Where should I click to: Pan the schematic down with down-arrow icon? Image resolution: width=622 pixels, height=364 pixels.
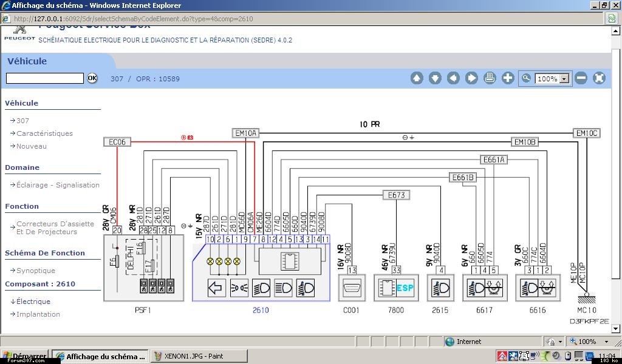[435, 78]
